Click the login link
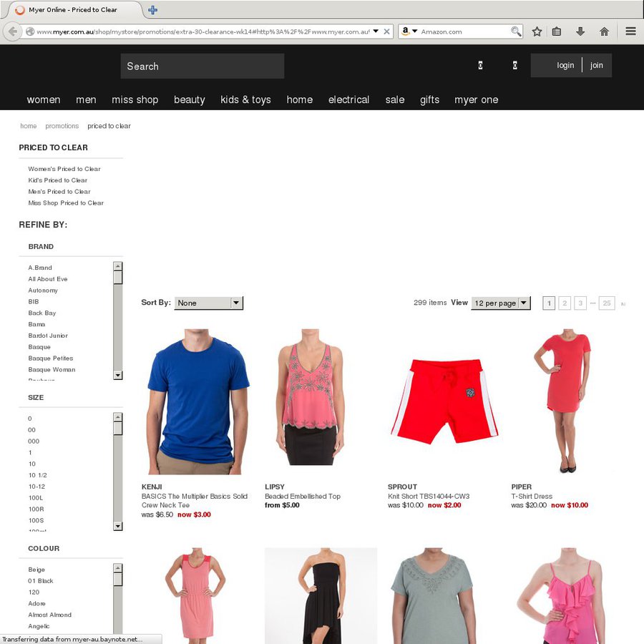644x644 pixels. pyautogui.click(x=565, y=65)
